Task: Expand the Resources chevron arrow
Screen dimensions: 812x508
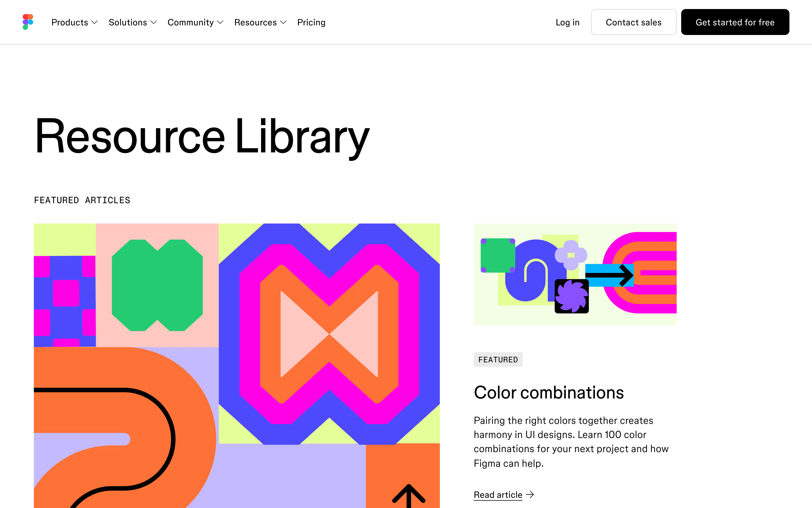Action: (284, 23)
